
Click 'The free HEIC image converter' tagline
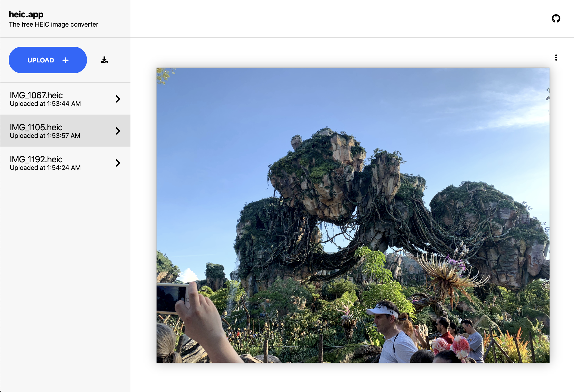54,24
